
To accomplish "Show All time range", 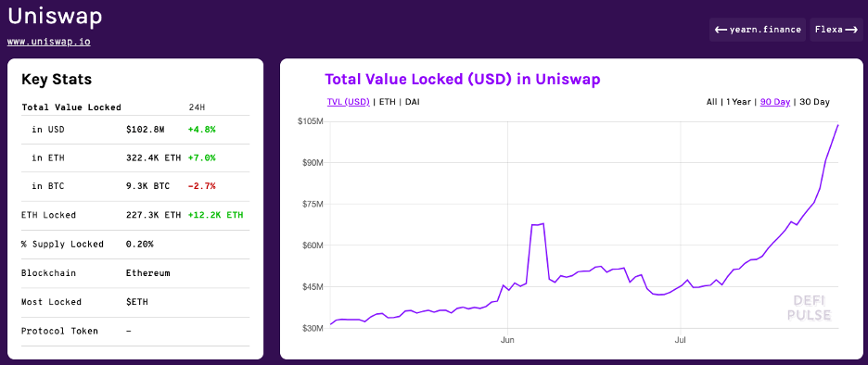I will 711,102.
